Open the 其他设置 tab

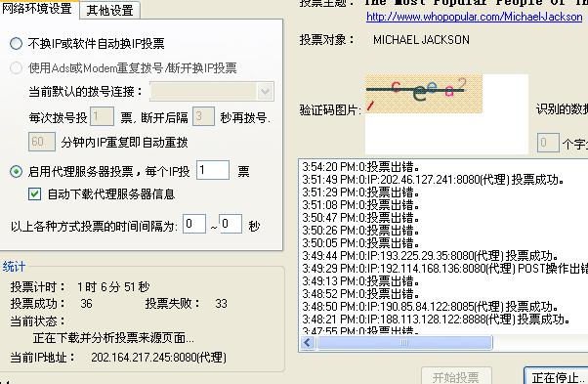[109, 10]
